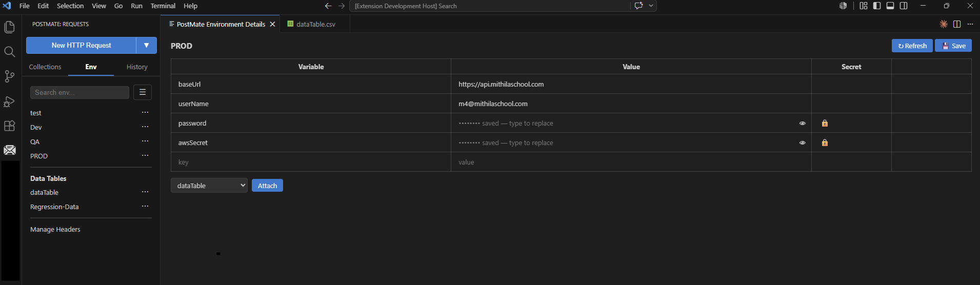
Task: Open the File menu
Action: click(24, 6)
